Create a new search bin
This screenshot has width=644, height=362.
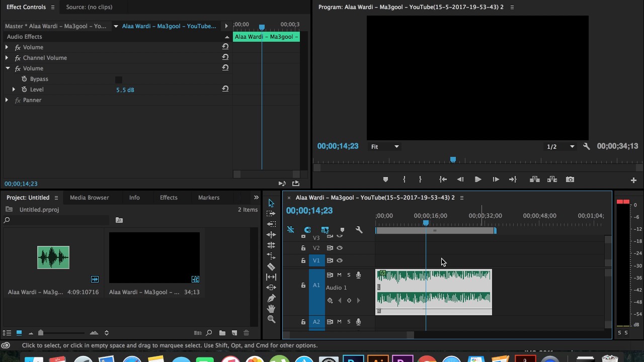click(119, 220)
